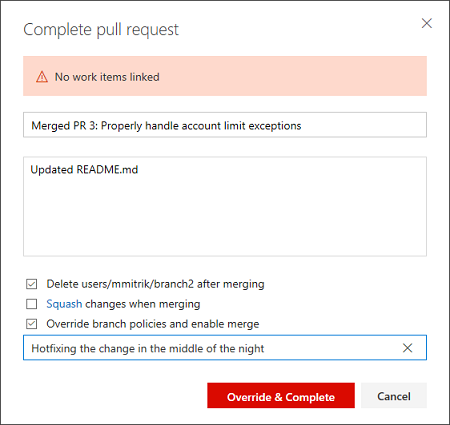The image size is (450, 425).
Task: Click the No work items linked text
Action: click(x=107, y=77)
